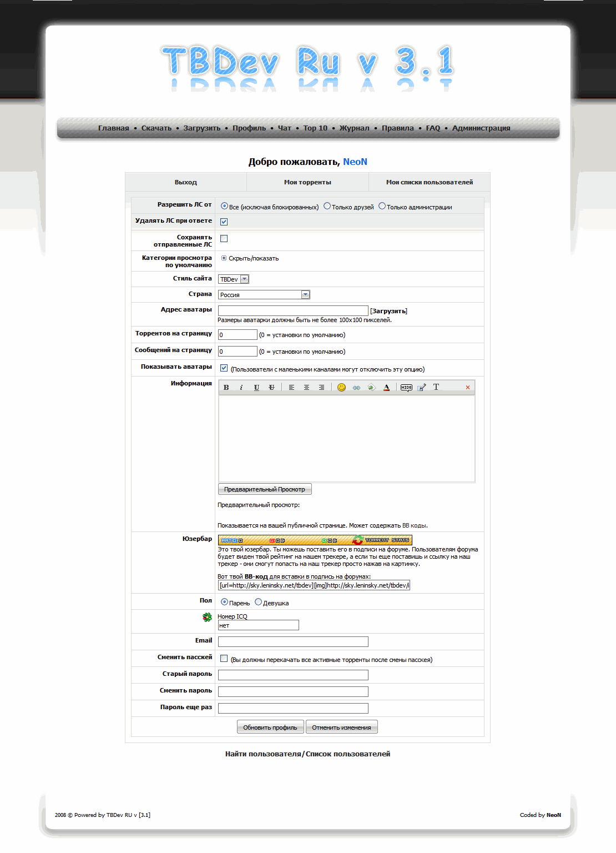Open Правила in the navigation bar
The height and width of the screenshot is (853, 616).
(398, 128)
